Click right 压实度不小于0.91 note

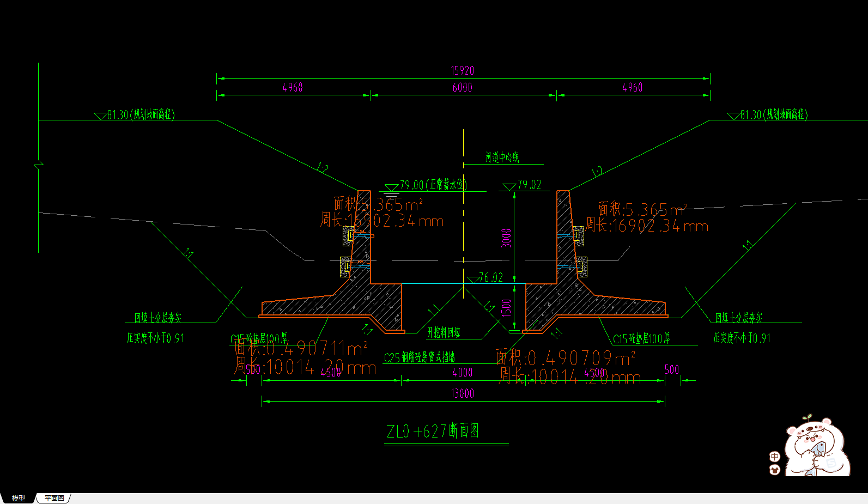coord(742,338)
